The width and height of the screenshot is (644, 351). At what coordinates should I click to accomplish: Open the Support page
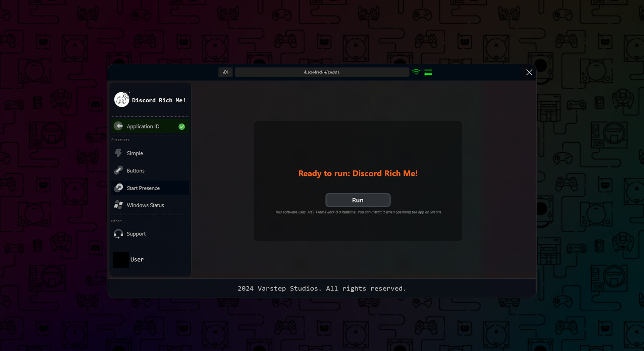tap(150, 234)
